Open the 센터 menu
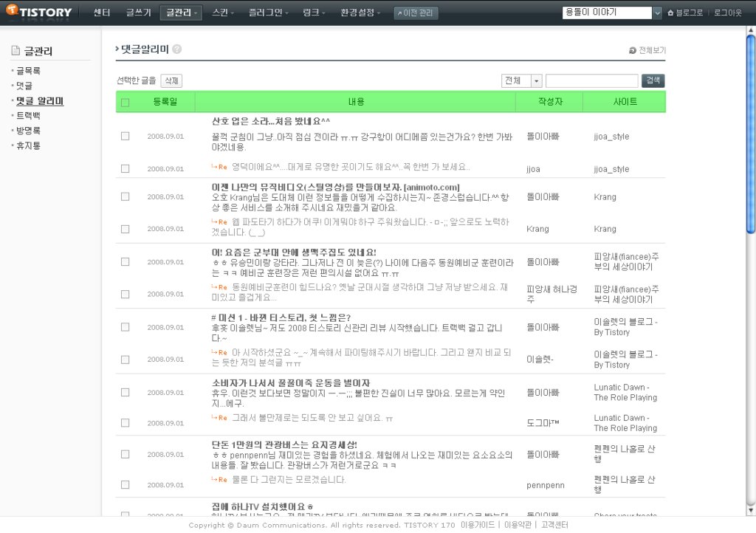The width and height of the screenshot is (756, 533). [102, 13]
